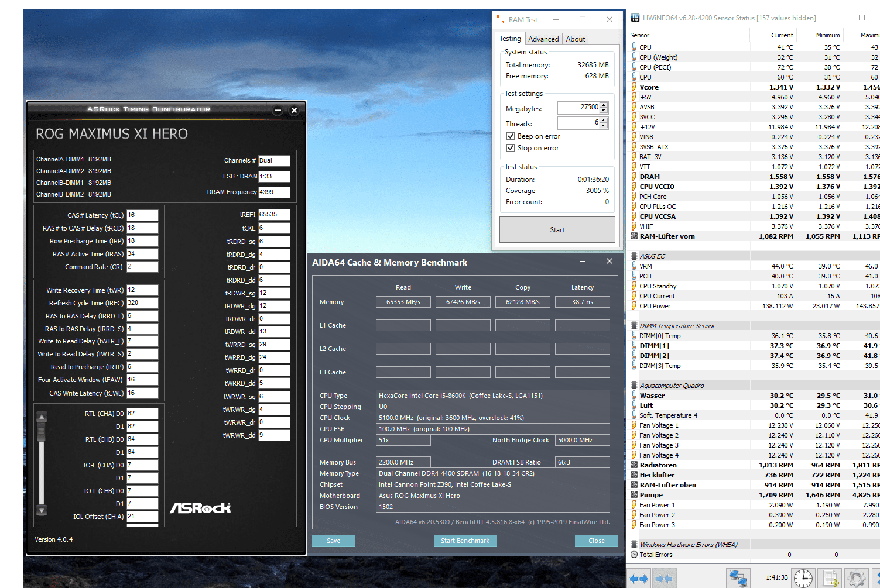Decrease Threads value with down arrow
Viewport: 880px width, 588px height.
pyautogui.click(x=604, y=126)
